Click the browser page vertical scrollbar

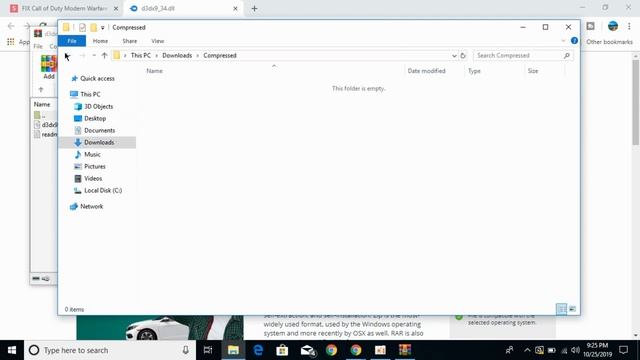click(636, 102)
